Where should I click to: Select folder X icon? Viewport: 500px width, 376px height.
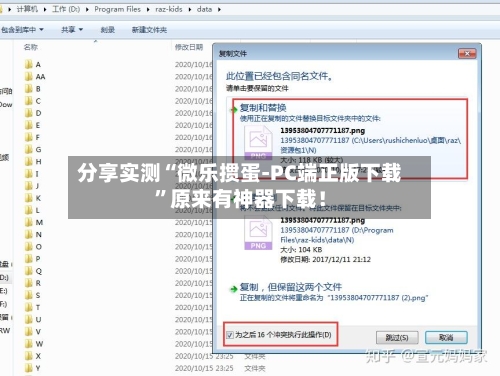pos(29,356)
